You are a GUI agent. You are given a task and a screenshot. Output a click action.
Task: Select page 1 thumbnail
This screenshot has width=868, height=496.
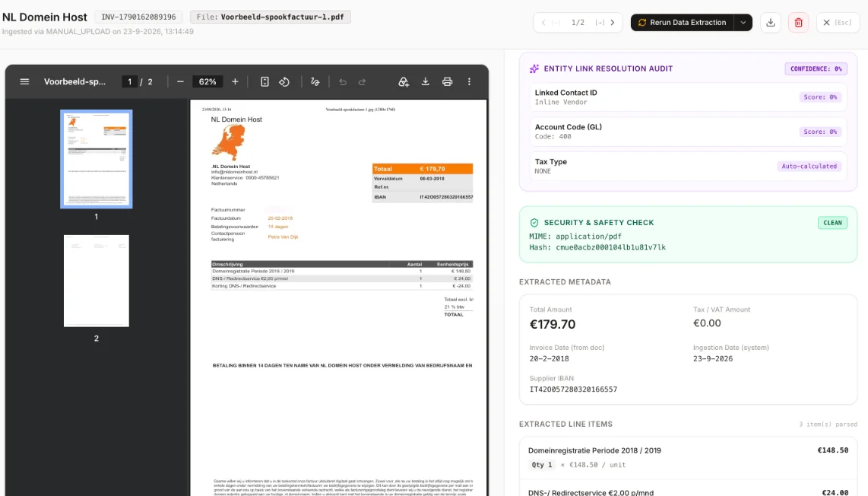[97, 159]
